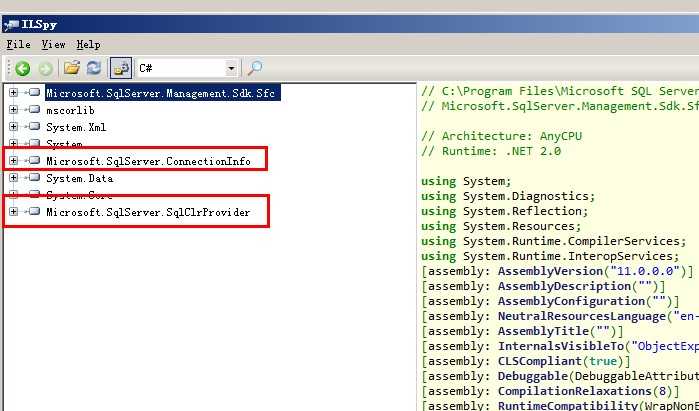
Task: Click the System.Xml assembly icon
Action: point(34,126)
